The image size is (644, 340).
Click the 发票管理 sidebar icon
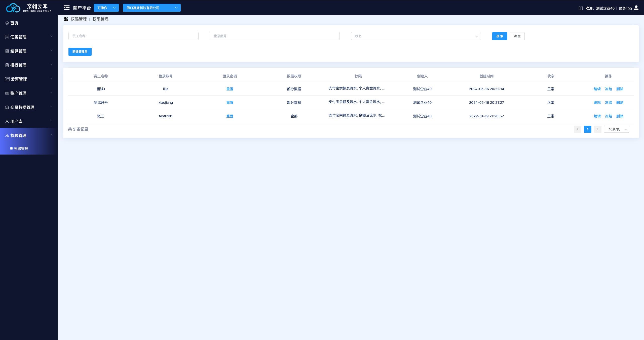[7, 79]
